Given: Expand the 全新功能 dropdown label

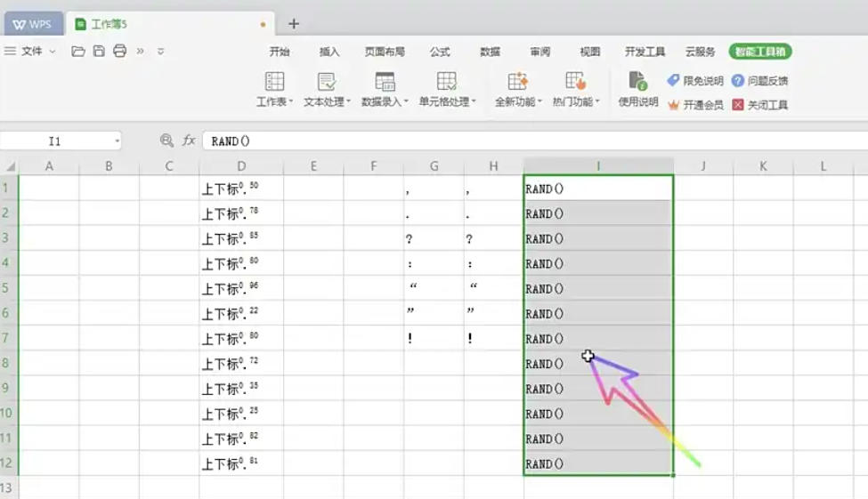Looking at the screenshot, I should click(x=518, y=101).
